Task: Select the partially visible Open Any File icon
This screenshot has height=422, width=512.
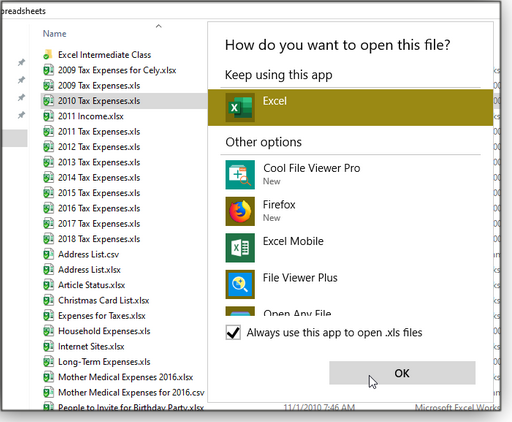Action: click(x=240, y=311)
